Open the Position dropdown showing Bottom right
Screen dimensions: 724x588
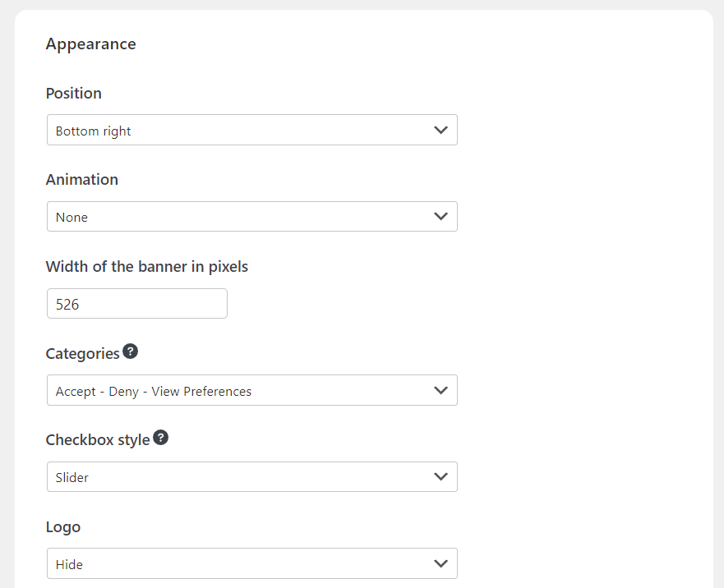coord(251,131)
